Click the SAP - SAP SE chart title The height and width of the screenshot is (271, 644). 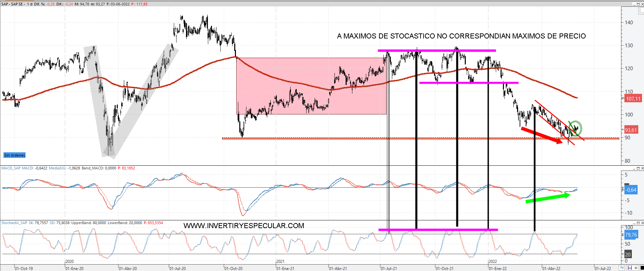12,4
